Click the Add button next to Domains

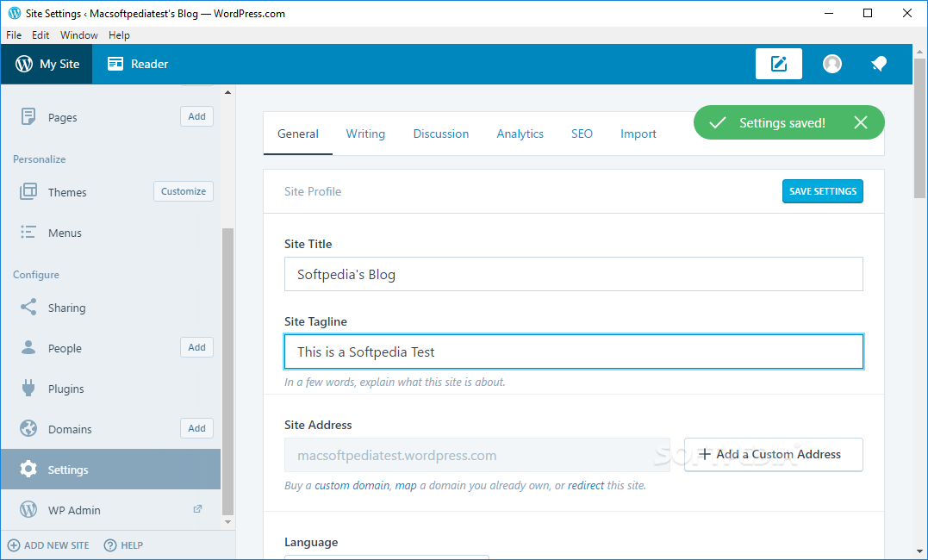[196, 428]
